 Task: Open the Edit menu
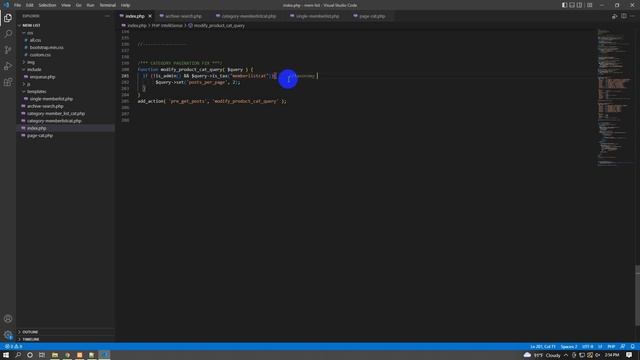[x=29, y=5]
